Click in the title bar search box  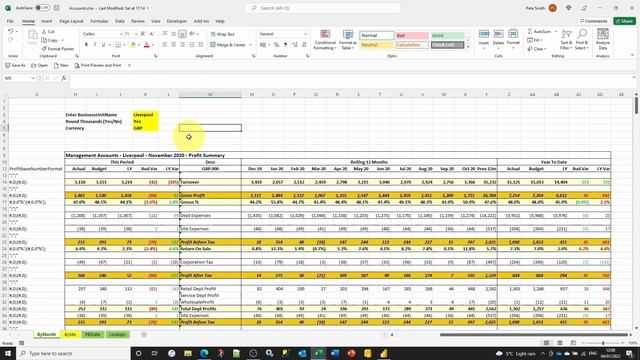click(x=322, y=8)
